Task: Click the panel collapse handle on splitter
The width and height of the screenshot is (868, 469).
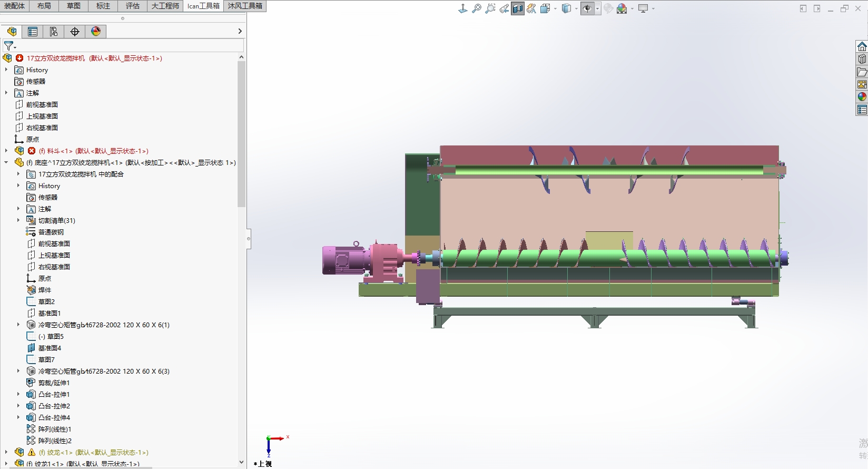Action: point(249,239)
